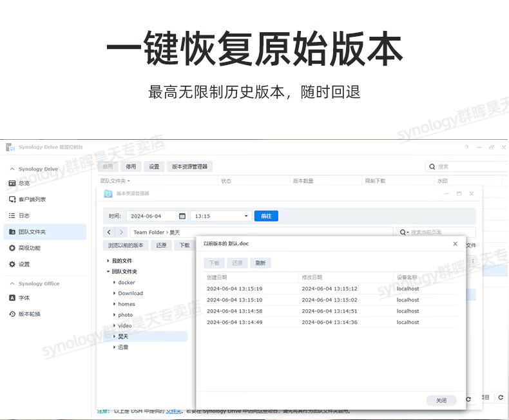Select version created 2024-06-04 13:14:49
The height and width of the screenshot is (420, 509).
(331, 322)
